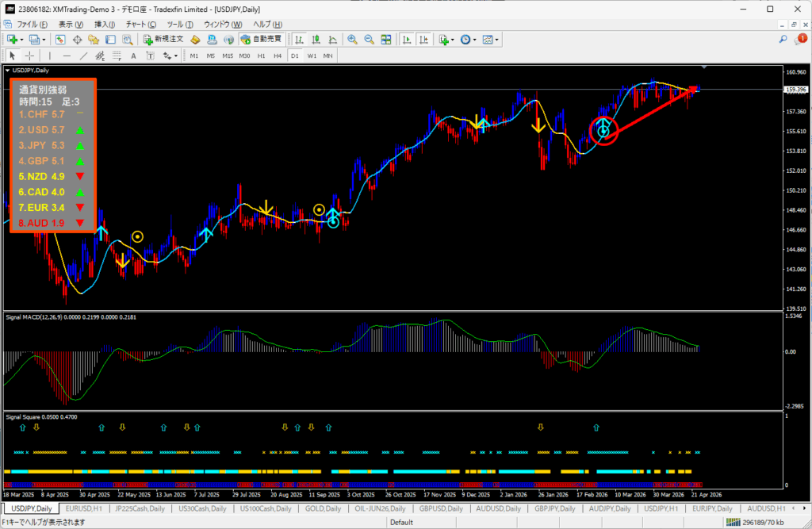Toggle the 自動売買 auto trading button
This screenshot has width=812, height=529.
pyautogui.click(x=260, y=39)
